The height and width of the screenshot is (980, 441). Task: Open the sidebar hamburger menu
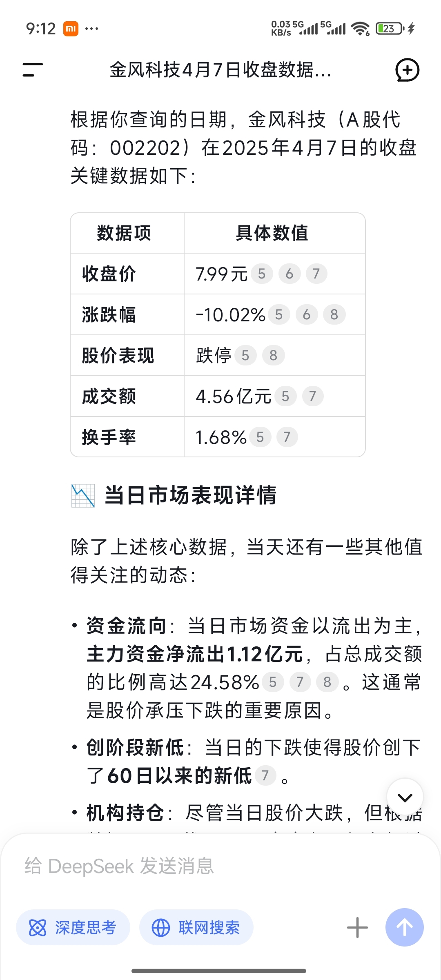click(33, 70)
